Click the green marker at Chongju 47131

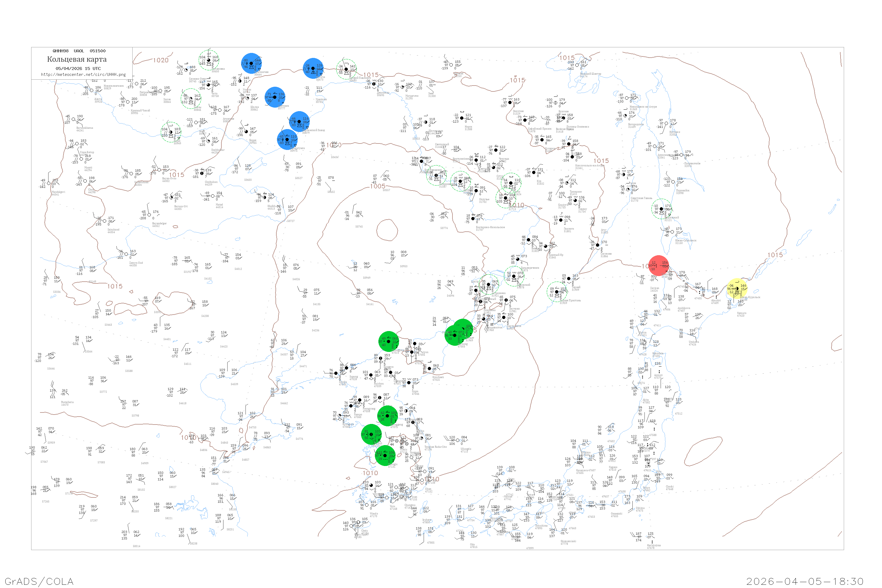(385, 455)
